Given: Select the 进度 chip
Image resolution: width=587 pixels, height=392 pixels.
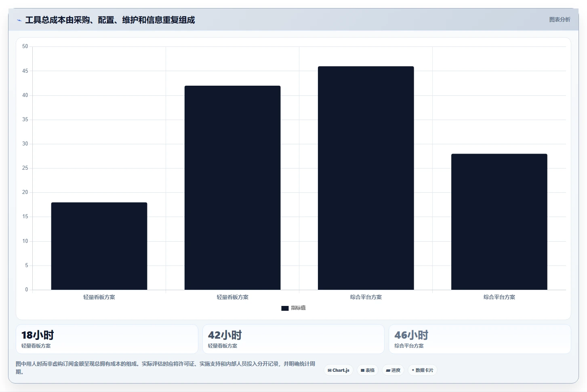Looking at the screenshot, I should pyautogui.click(x=393, y=370).
